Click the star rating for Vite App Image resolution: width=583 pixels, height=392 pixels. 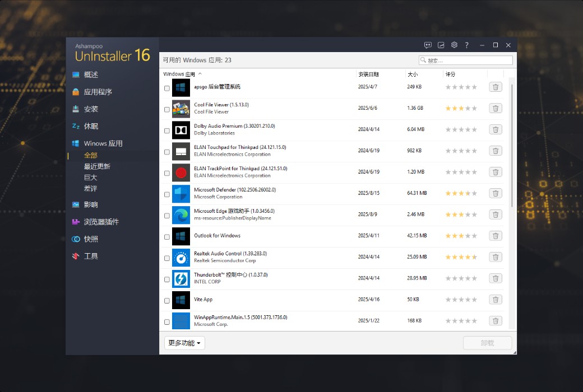(x=461, y=300)
